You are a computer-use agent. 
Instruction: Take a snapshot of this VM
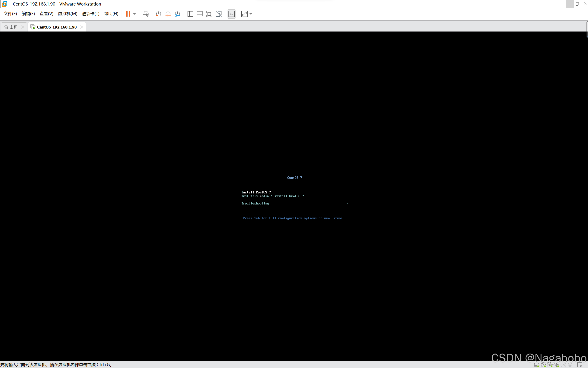[158, 14]
